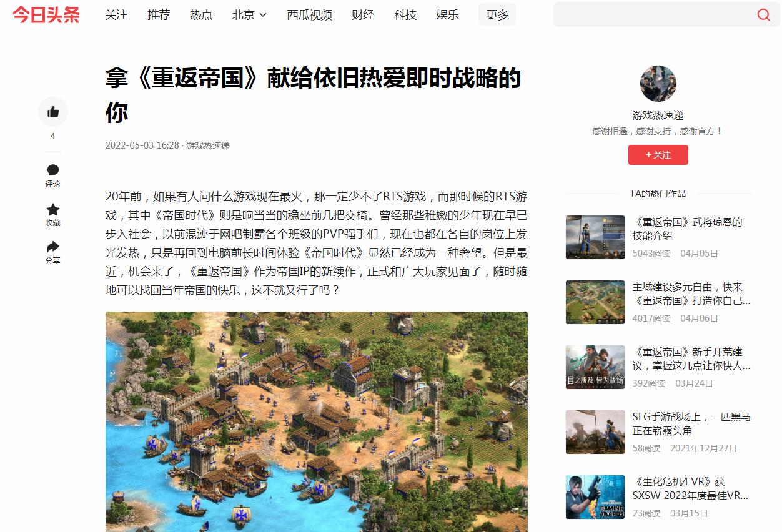Open article 《重返帝国》新手开荒建议
Viewport: 782px width, 532px height.
691,358
